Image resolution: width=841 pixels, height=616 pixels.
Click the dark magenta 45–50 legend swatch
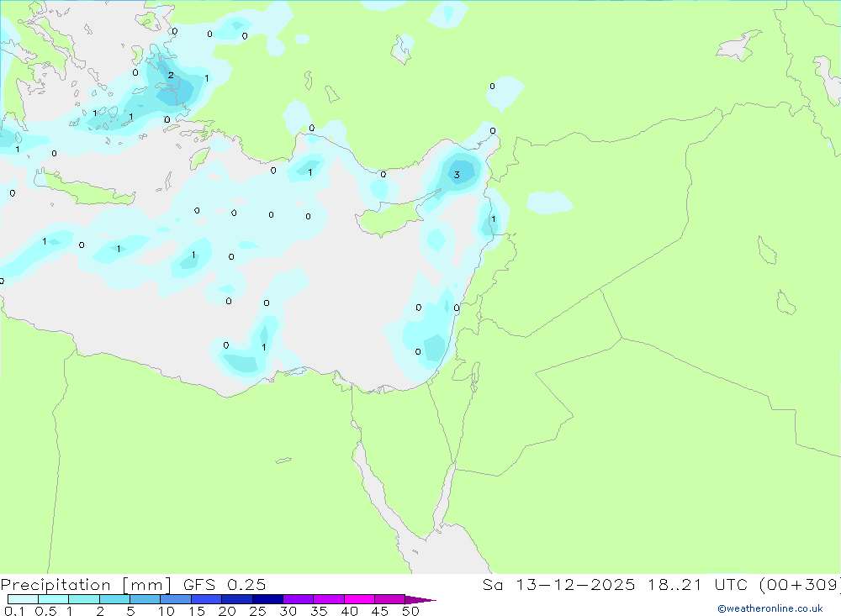pos(390,599)
